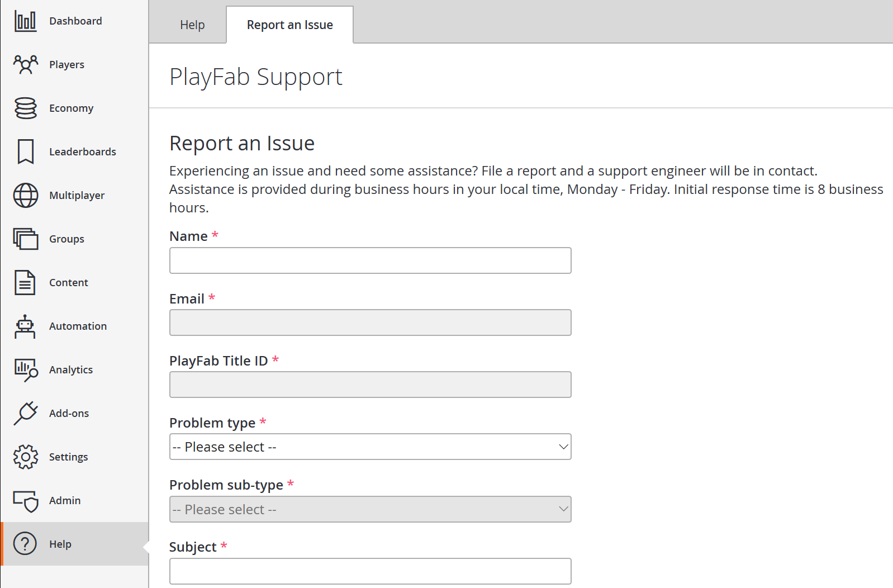Open the Problem sub-type dropdown
The height and width of the screenshot is (588, 893).
pyautogui.click(x=370, y=509)
